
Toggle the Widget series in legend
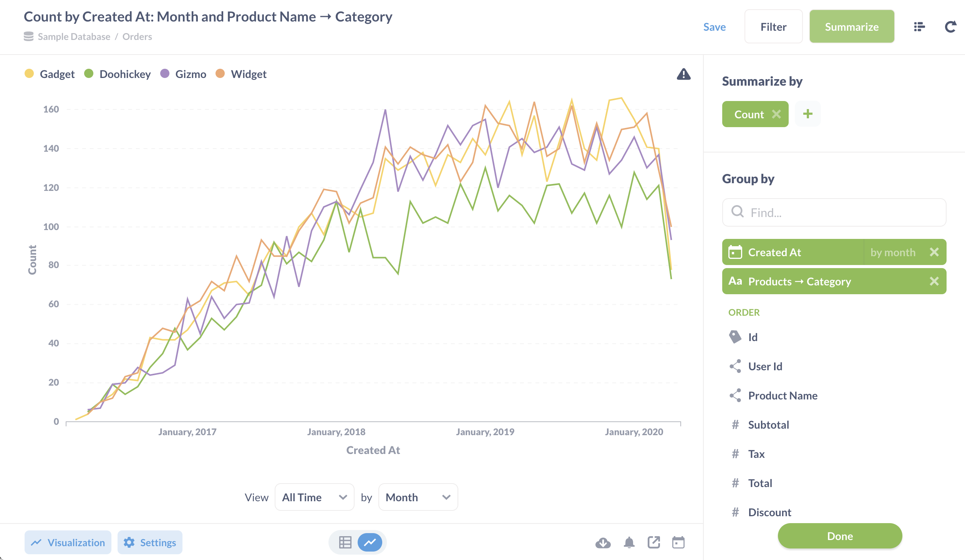pyautogui.click(x=241, y=74)
